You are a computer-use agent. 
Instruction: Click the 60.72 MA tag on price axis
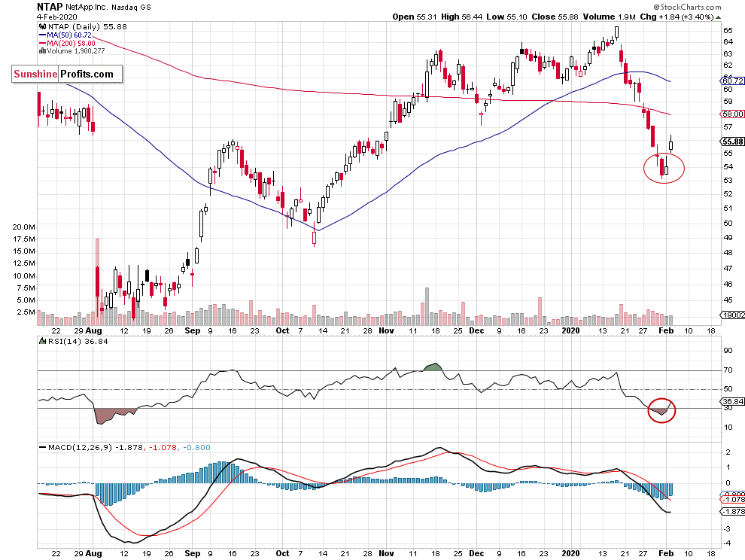pos(733,81)
